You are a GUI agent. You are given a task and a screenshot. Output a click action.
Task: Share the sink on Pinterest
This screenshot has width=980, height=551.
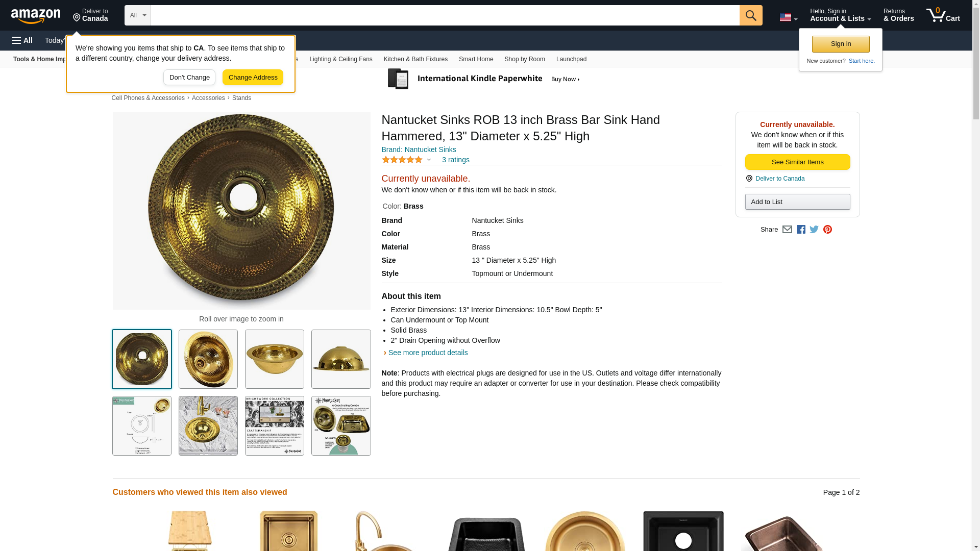coord(827,230)
